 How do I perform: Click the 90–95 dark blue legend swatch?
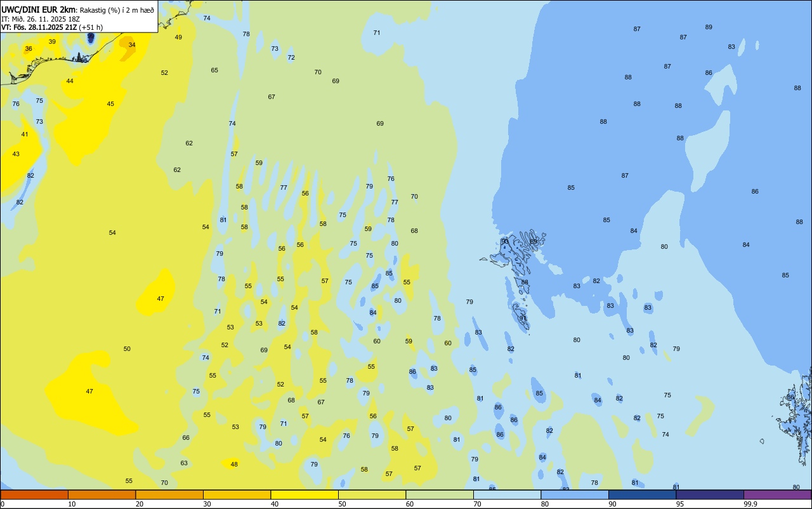643,494
